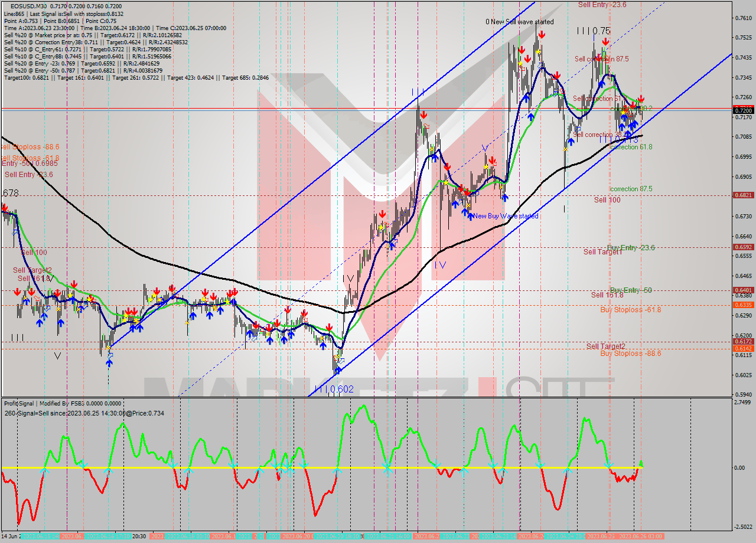
Task: Click the 'Target100: 0.6821' targets line
Action: click(x=136, y=77)
